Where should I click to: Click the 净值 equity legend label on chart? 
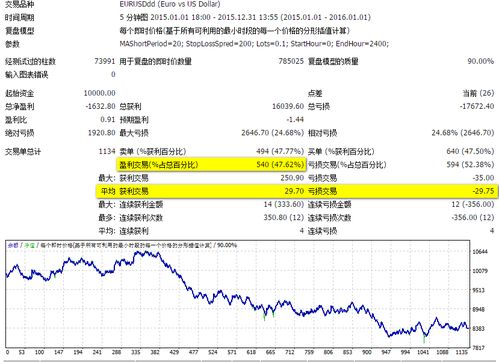pyautogui.click(x=29, y=245)
